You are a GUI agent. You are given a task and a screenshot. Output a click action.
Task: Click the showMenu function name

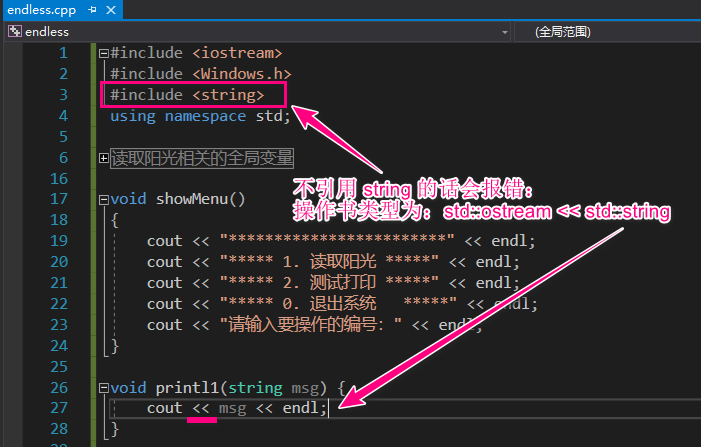[x=192, y=199]
